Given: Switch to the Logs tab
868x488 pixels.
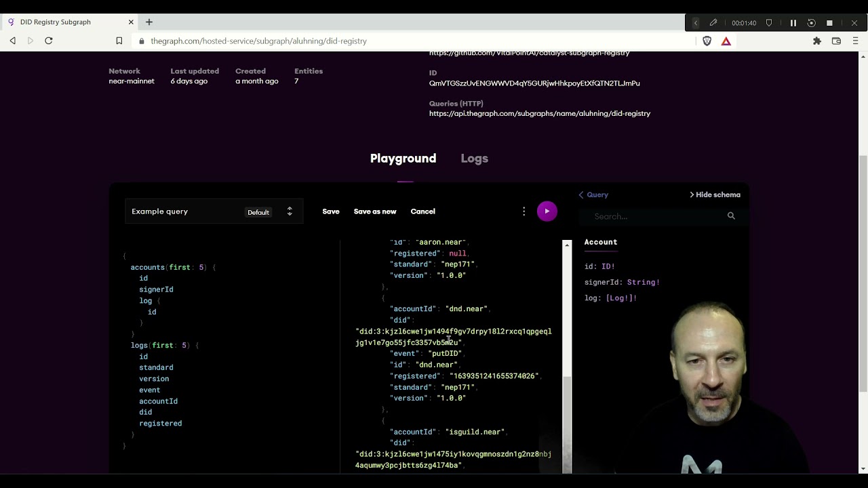Looking at the screenshot, I should pos(474,159).
